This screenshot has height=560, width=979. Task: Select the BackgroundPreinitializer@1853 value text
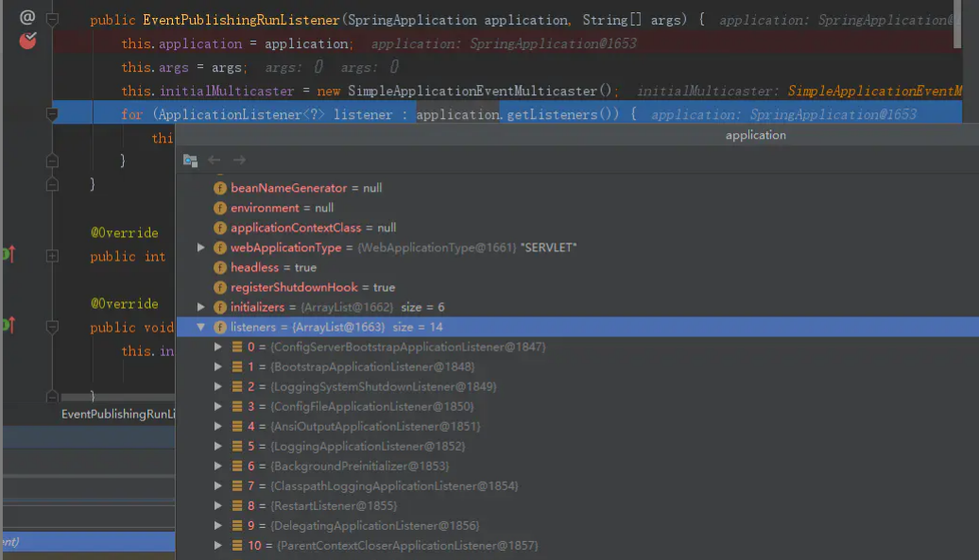click(x=360, y=466)
